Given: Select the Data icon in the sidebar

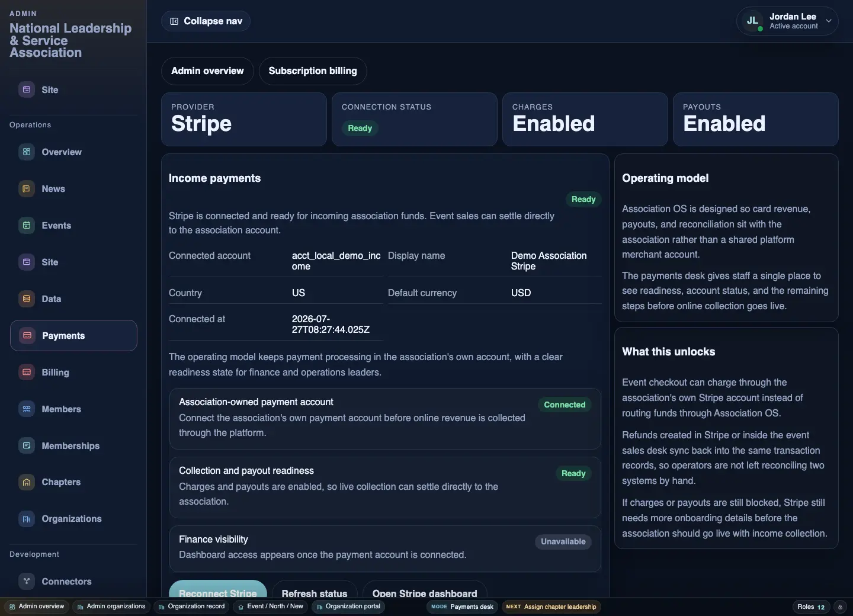Looking at the screenshot, I should pos(27,299).
